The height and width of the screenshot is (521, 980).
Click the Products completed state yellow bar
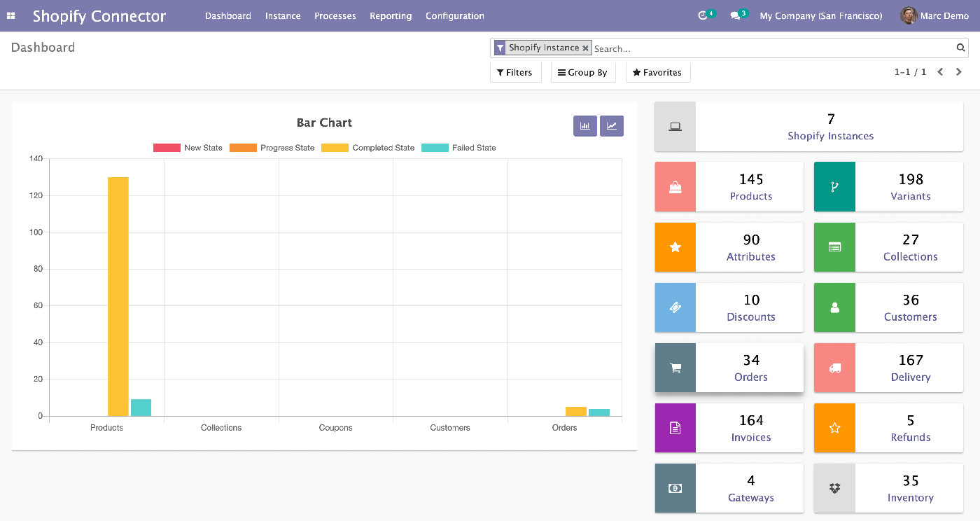click(x=118, y=296)
